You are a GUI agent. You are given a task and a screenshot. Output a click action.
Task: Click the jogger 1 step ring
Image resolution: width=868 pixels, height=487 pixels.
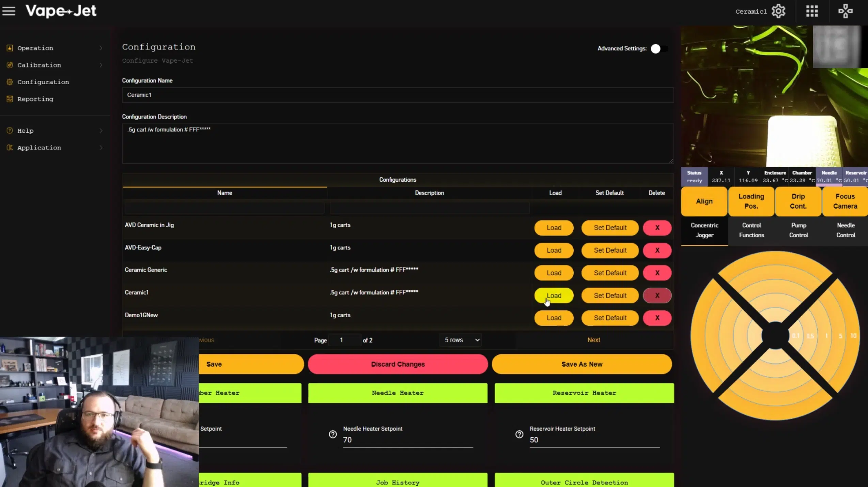(826, 336)
